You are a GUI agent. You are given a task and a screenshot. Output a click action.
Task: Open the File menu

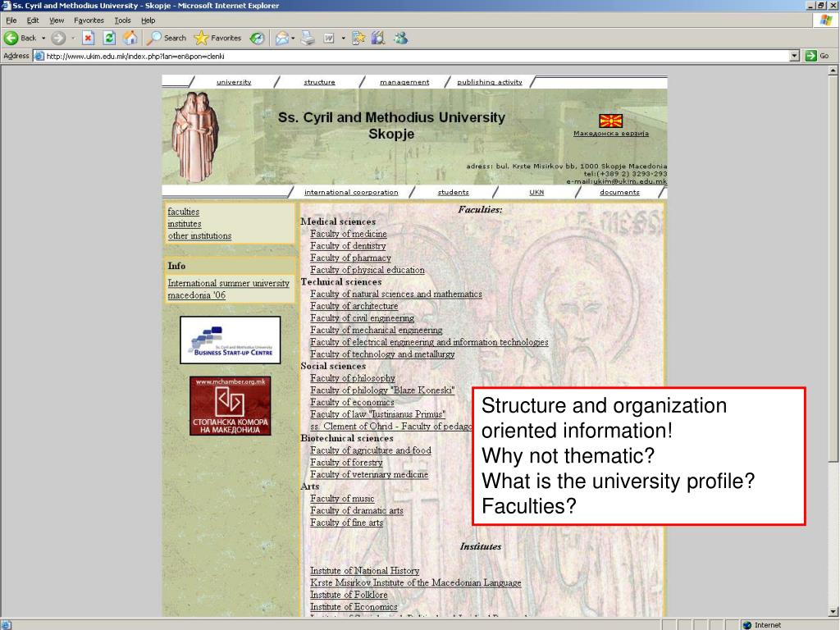coord(11,21)
